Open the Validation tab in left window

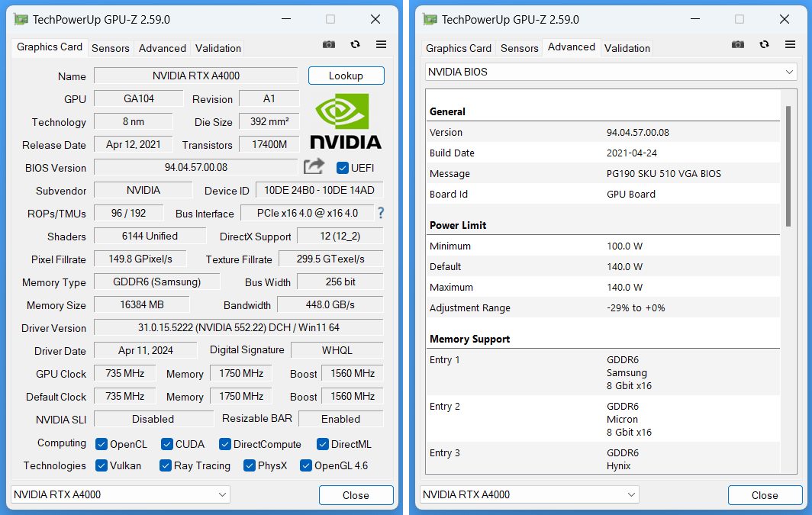(x=218, y=48)
